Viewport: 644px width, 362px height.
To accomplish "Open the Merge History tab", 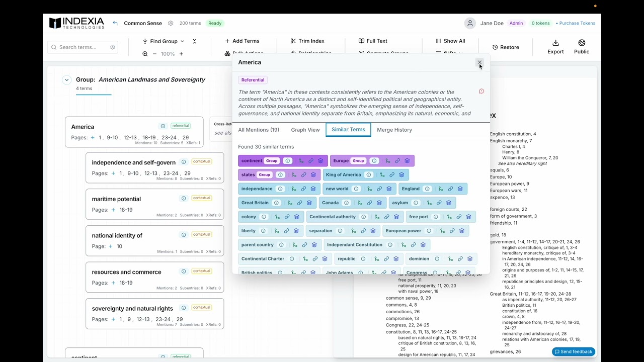I will pos(394,130).
